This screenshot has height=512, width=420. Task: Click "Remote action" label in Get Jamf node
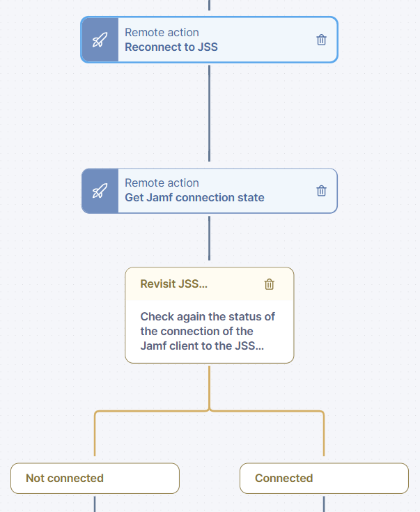pyautogui.click(x=162, y=183)
